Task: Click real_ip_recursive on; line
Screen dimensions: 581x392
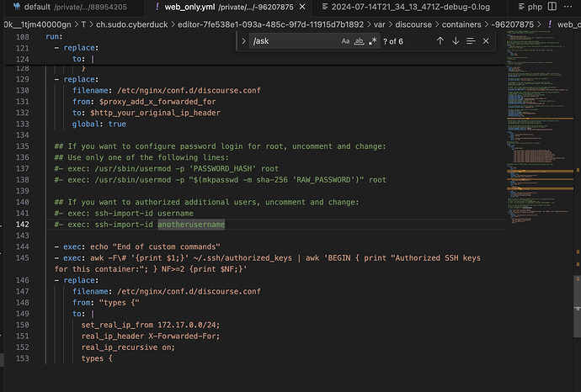Action: tap(128, 347)
